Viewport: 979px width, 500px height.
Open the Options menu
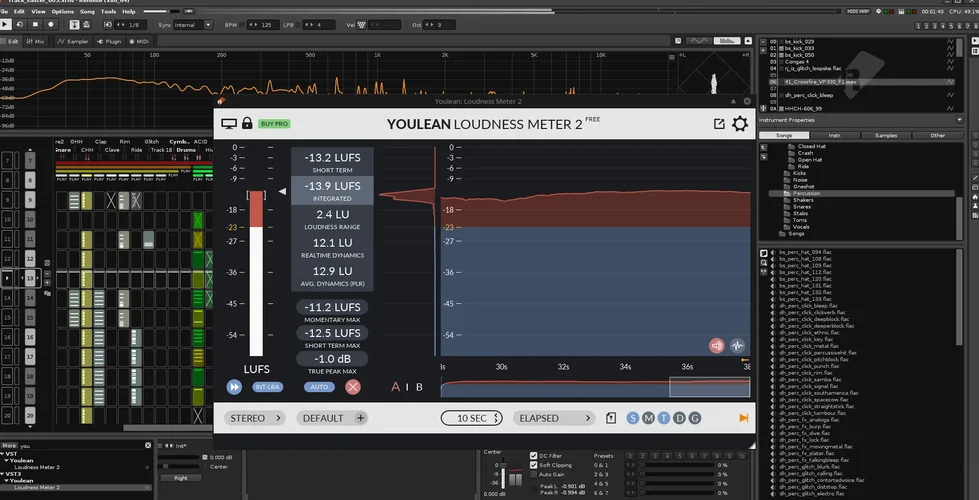pos(62,11)
